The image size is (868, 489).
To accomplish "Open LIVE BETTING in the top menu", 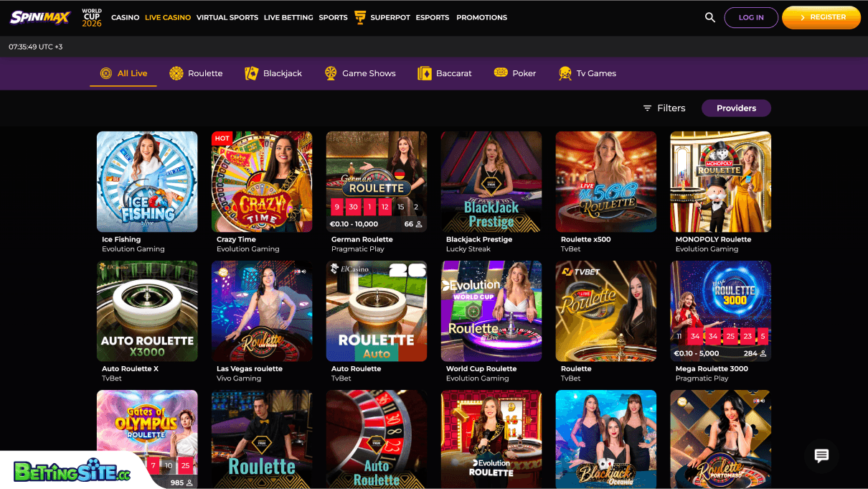I will point(288,17).
